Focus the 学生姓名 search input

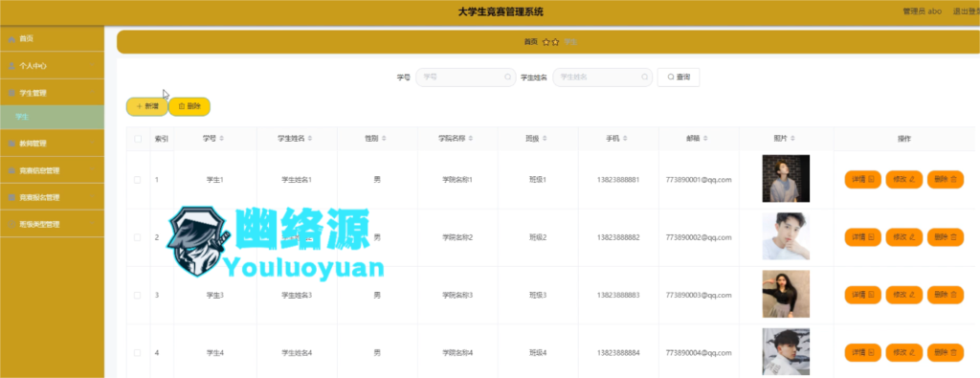603,78
